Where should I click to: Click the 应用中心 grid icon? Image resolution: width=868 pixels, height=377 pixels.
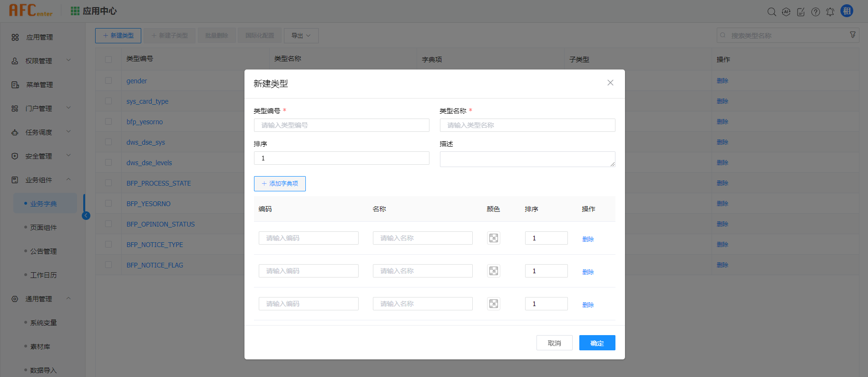click(75, 11)
